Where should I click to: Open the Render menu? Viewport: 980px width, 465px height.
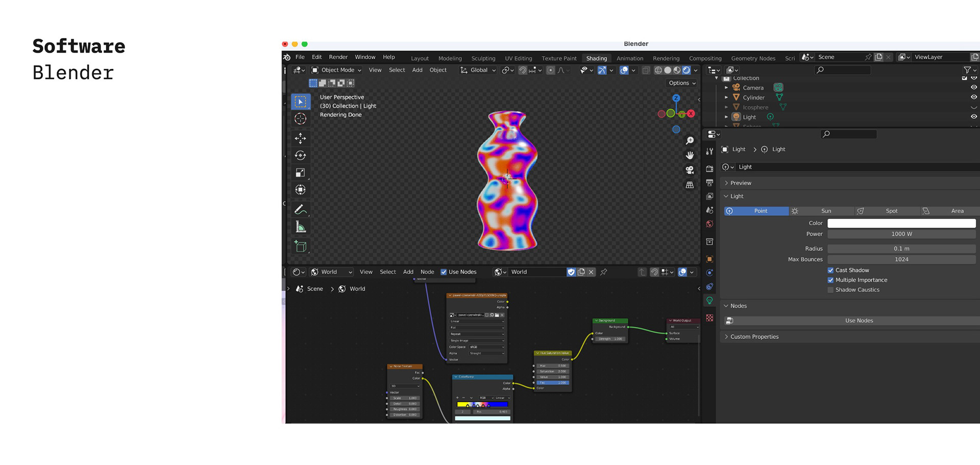tap(338, 57)
